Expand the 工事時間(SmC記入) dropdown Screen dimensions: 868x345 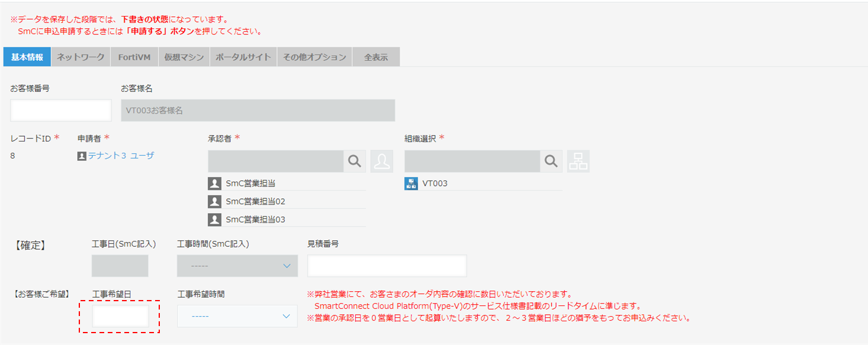(x=237, y=266)
